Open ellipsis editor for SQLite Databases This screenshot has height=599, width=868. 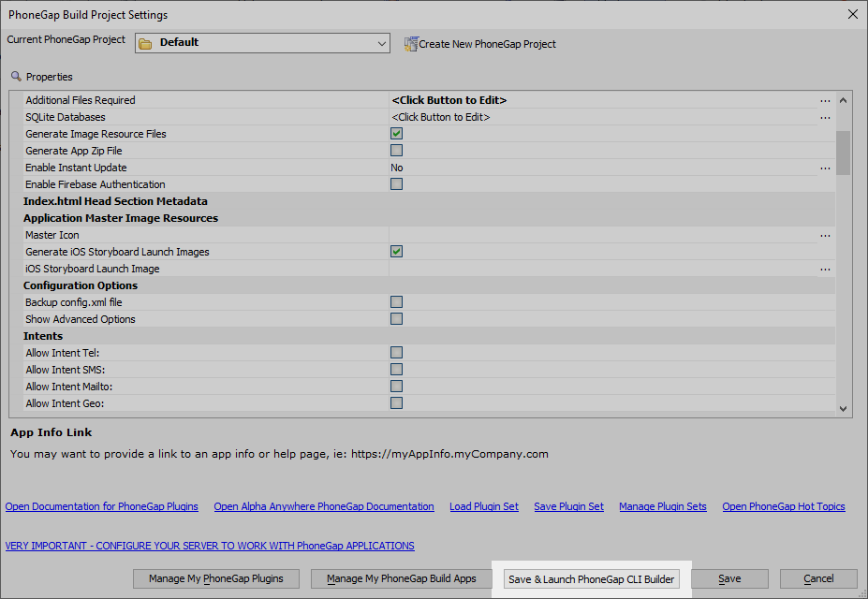(x=825, y=117)
